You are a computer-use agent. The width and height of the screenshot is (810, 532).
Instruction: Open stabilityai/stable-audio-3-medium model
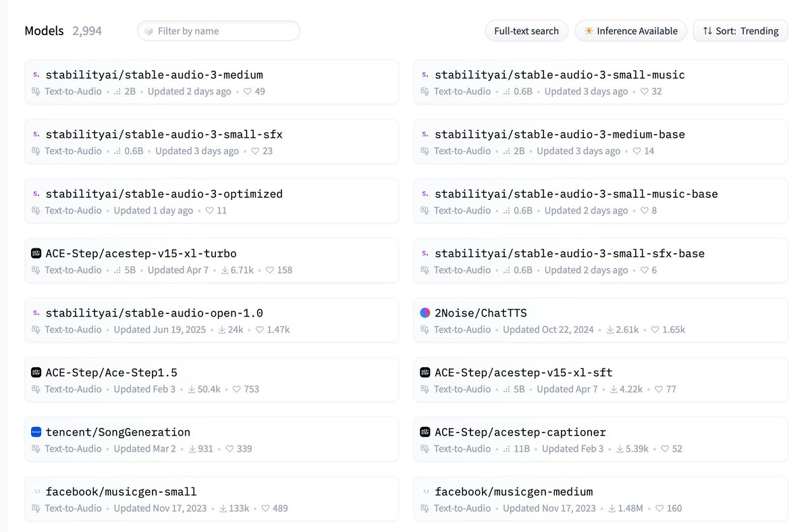211,82
